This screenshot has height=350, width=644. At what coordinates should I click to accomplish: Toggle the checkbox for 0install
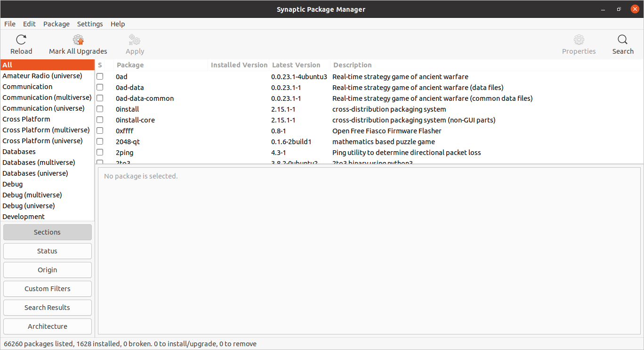(100, 109)
